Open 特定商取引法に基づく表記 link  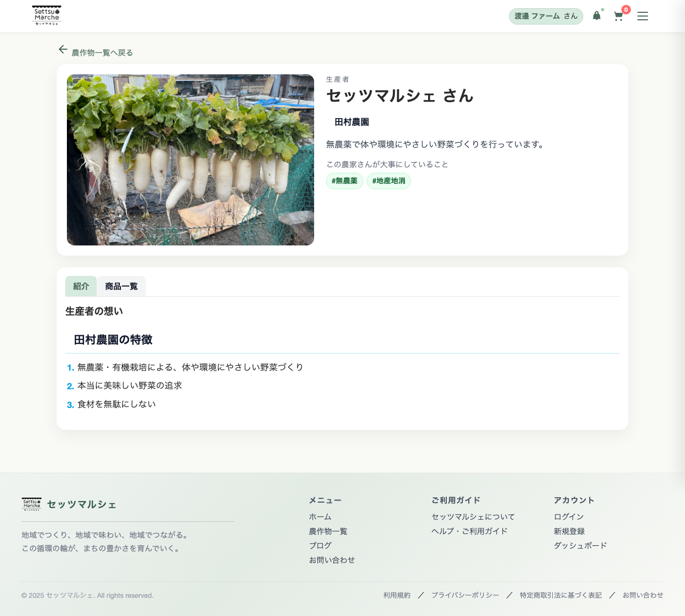pos(561,595)
